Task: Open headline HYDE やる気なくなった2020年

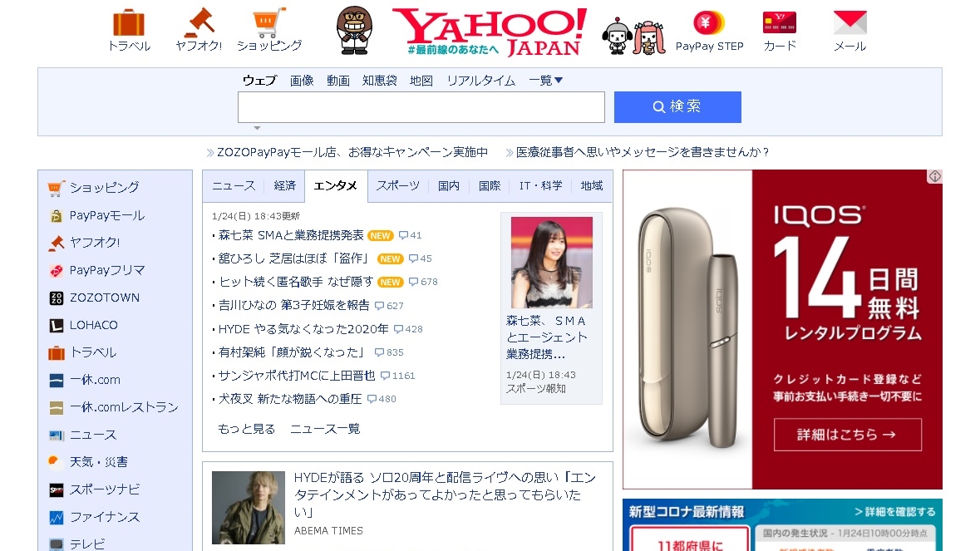Action: click(x=303, y=329)
